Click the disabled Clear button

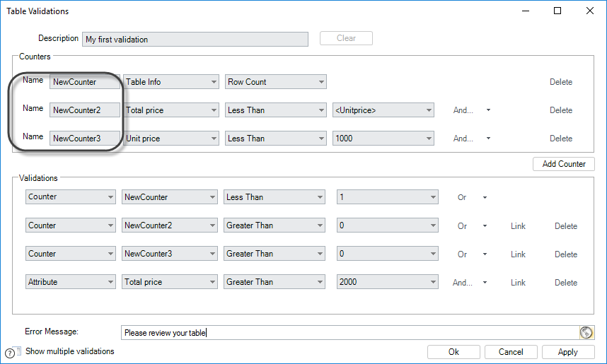click(346, 38)
